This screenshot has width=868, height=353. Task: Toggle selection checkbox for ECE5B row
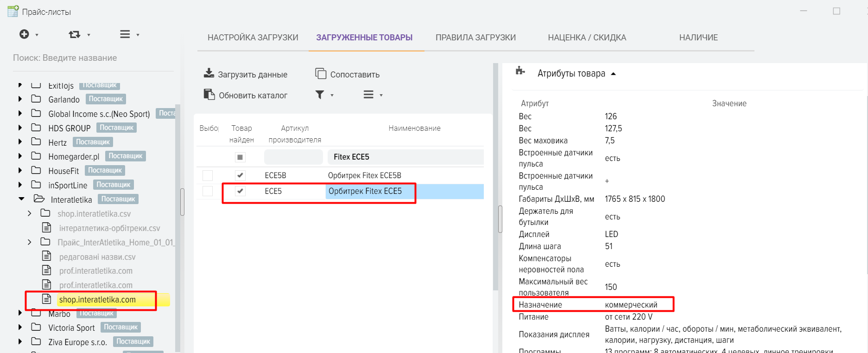pos(208,175)
